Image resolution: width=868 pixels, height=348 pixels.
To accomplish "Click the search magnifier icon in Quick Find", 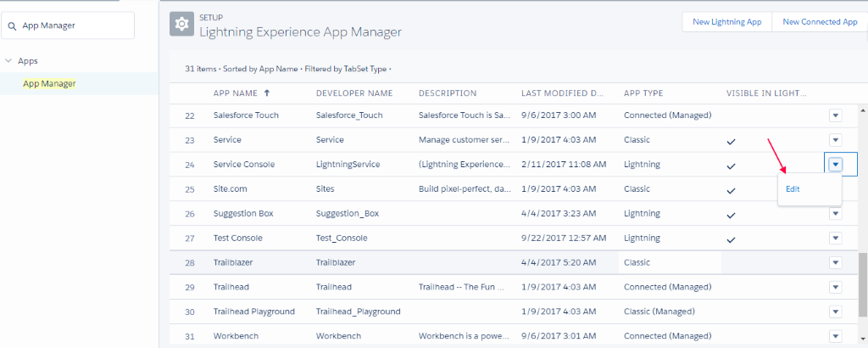I will (x=13, y=25).
